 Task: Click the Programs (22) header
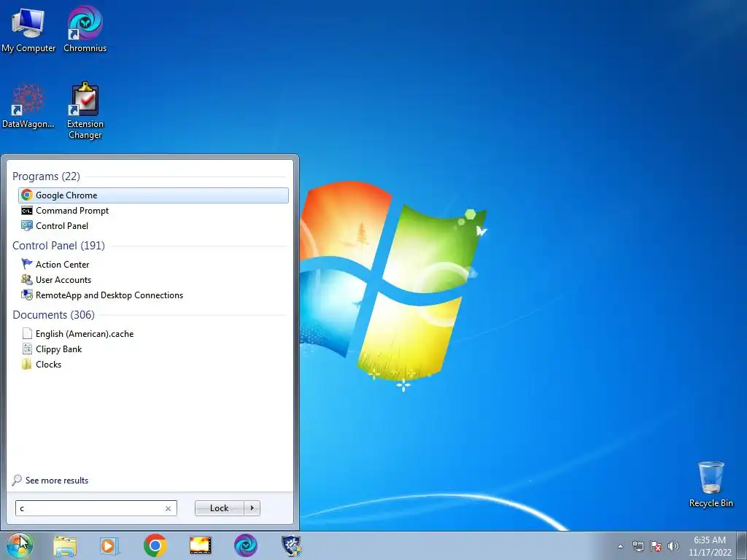pyautogui.click(x=46, y=176)
